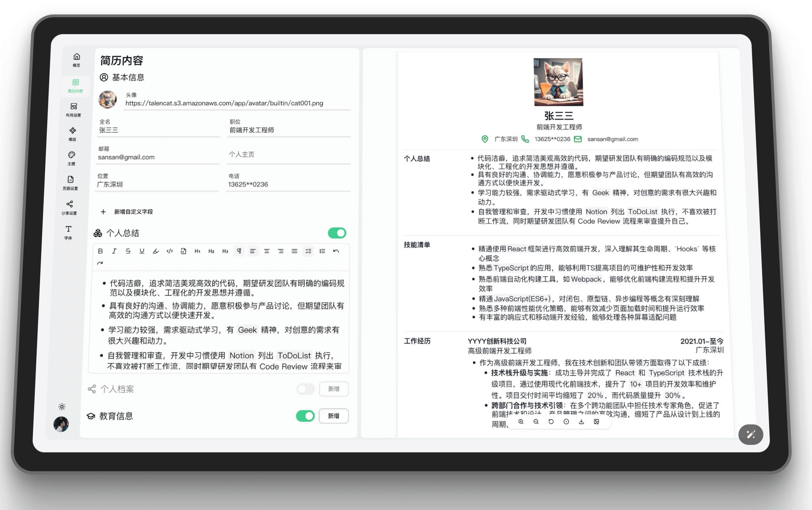Toggle the light/dark mode sun icon
This screenshot has width=812, height=510.
(62, 407)
